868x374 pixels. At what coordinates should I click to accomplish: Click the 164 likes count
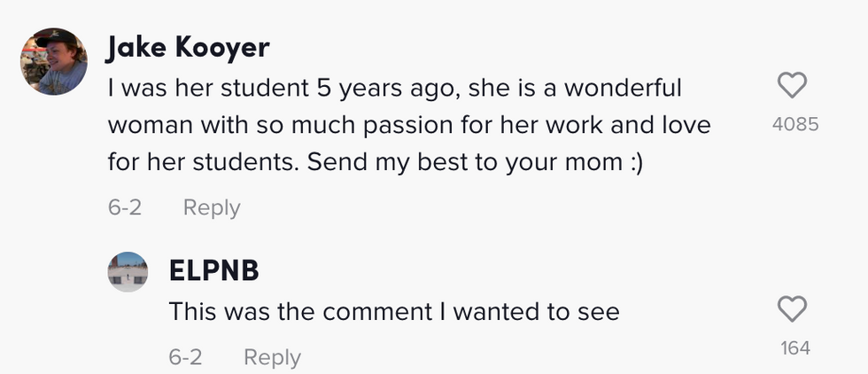[x=794, y=348]
